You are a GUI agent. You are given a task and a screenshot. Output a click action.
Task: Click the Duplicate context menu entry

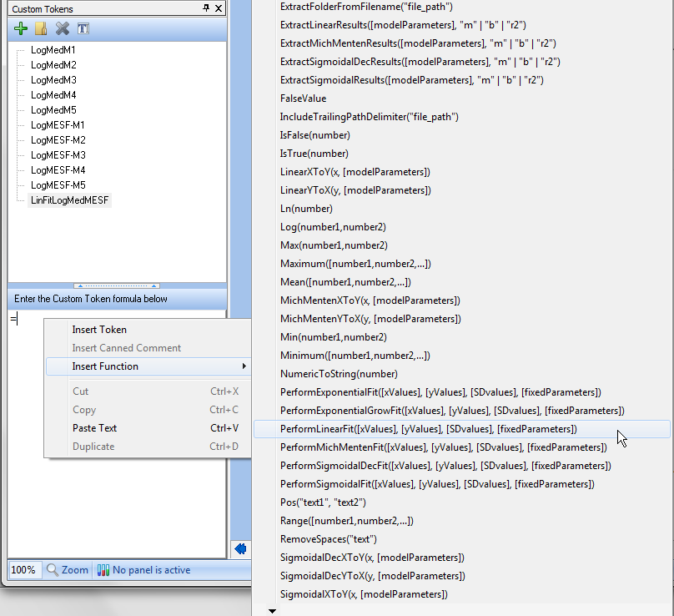tap(148, 447)
